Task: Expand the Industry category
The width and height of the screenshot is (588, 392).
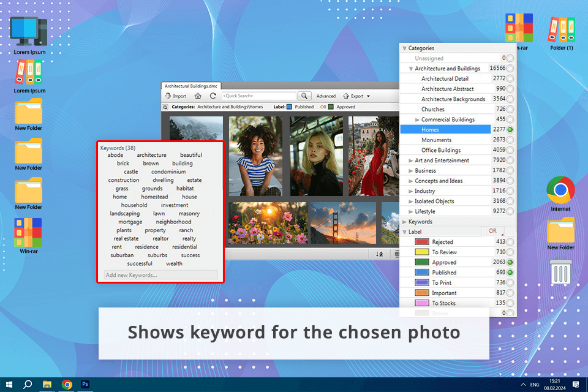Action: pos(410,191)
